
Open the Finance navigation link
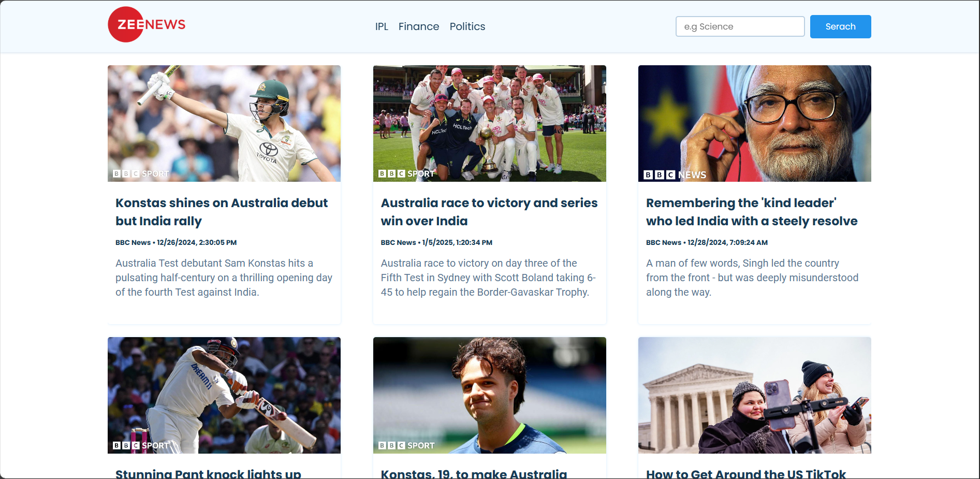pos(419,26)
